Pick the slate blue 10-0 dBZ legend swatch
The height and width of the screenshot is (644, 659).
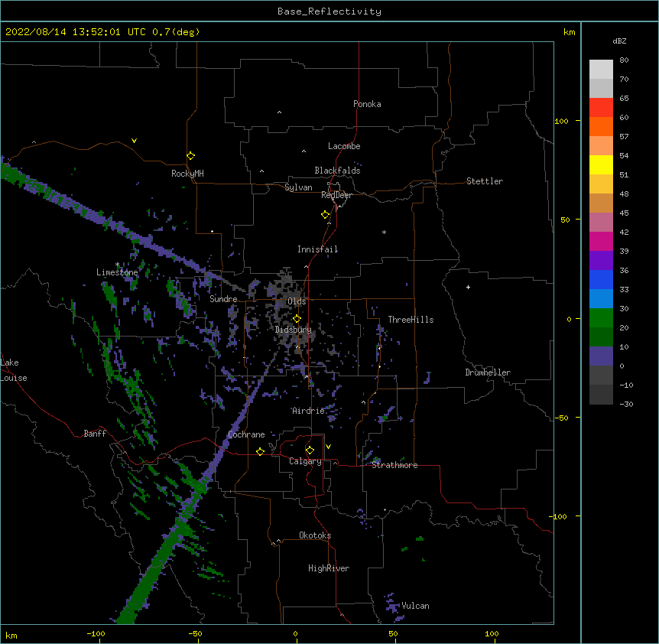coord(601,356)
